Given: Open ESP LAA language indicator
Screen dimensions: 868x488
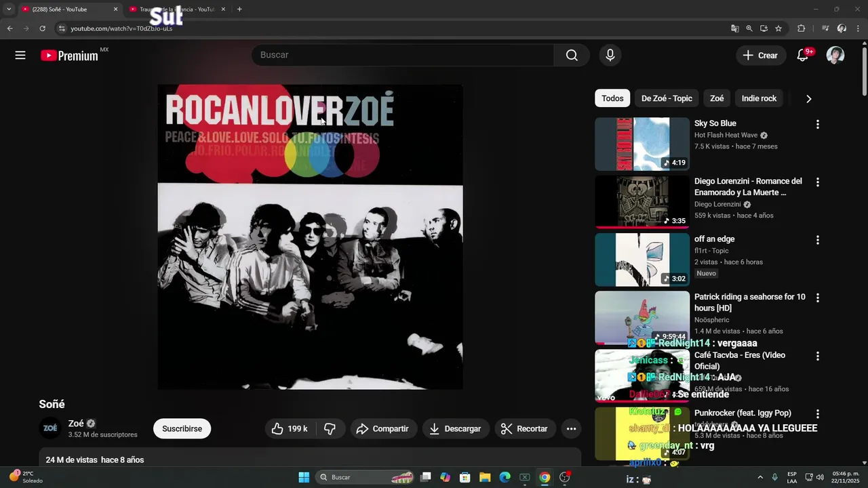Looking at the screenshot, I should [792, 477].
